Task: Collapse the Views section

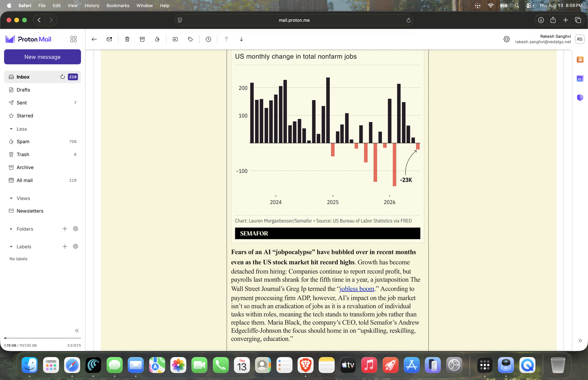Action: [x=11, y=198]
